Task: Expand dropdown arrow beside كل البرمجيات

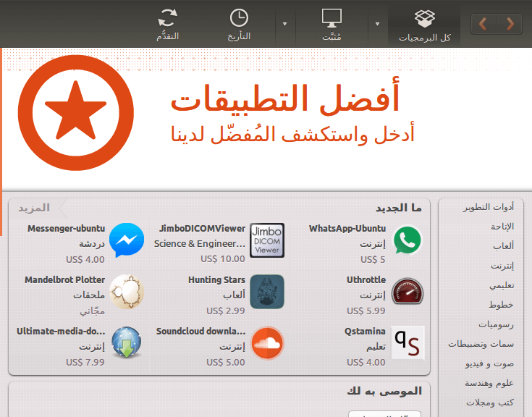Action: click(x=377, y=24)
